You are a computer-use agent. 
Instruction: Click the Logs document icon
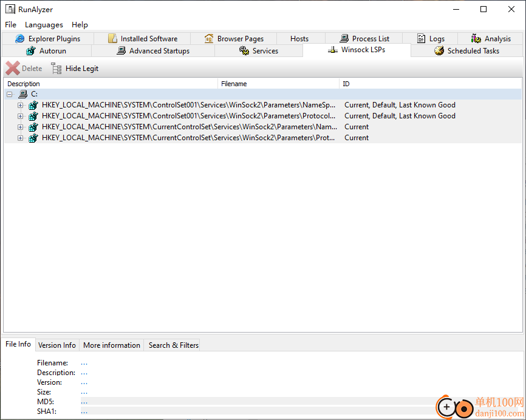click(421, 39)
